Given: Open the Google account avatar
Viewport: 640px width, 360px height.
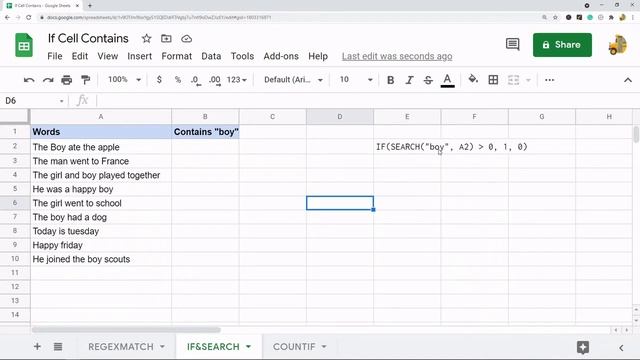Looking at the screenshot, I should coord(618,44).
